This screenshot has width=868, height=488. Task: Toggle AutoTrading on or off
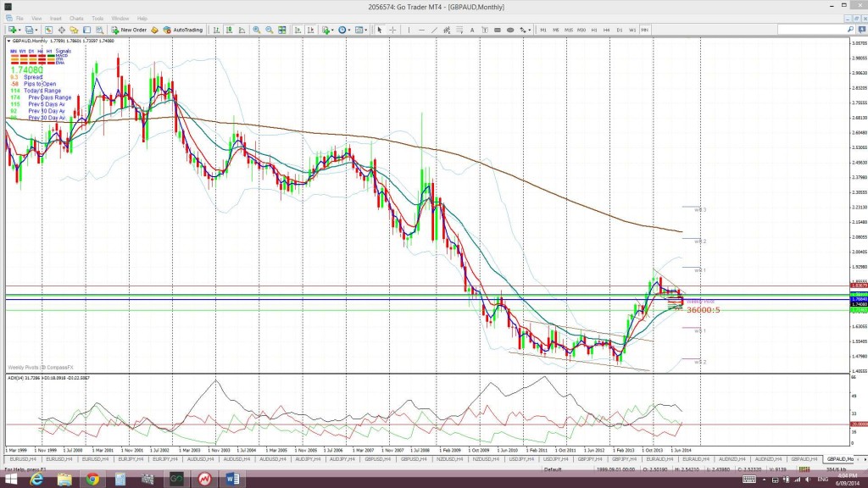(179, 30)
